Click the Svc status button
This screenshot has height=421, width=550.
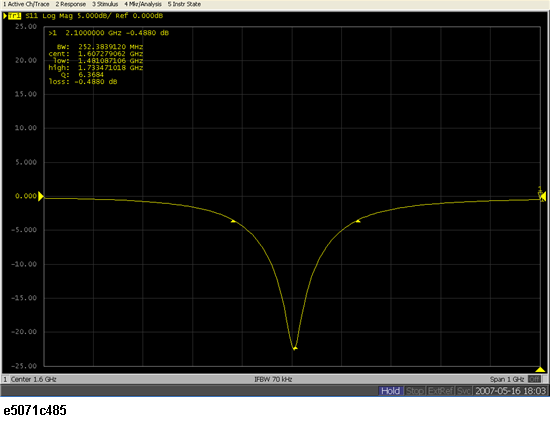pos(464,390)
